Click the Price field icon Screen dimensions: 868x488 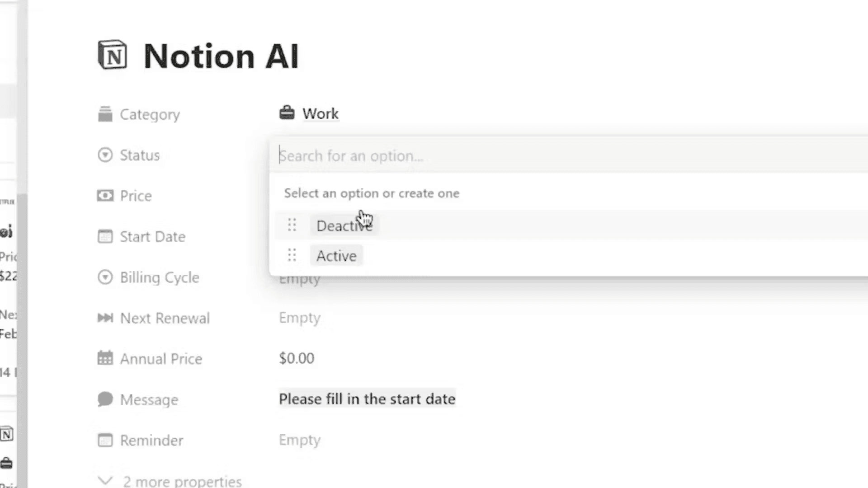(105, 196)
